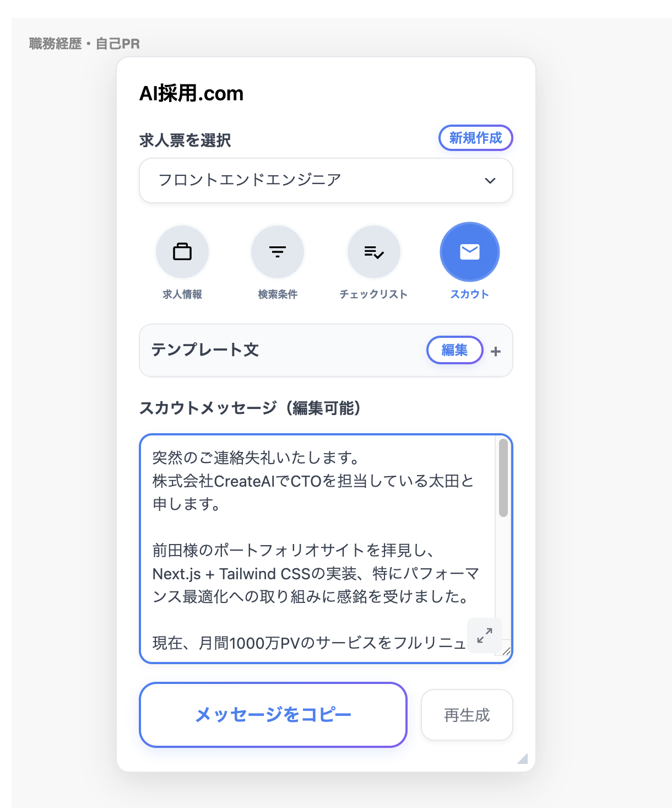Screen dimensions: 672x808
Task: Click the chevron arrow in job selector
Action: (x=490, y=181)
